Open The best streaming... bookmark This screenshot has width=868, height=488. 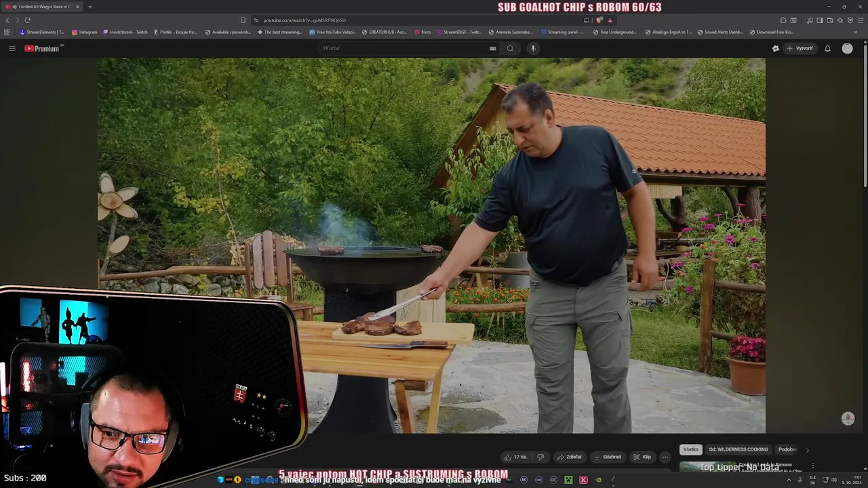click(279, 32)
